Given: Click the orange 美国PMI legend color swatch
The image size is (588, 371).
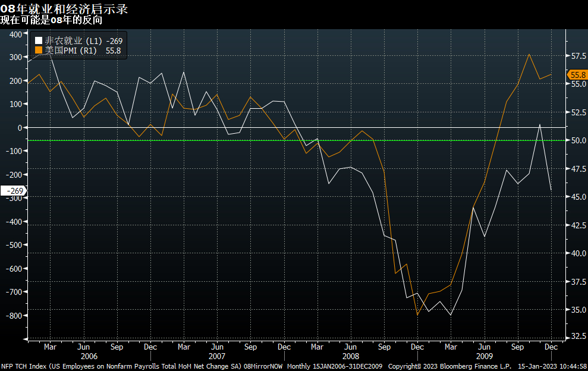Looking at the screenshot, I should coord(39,51).
